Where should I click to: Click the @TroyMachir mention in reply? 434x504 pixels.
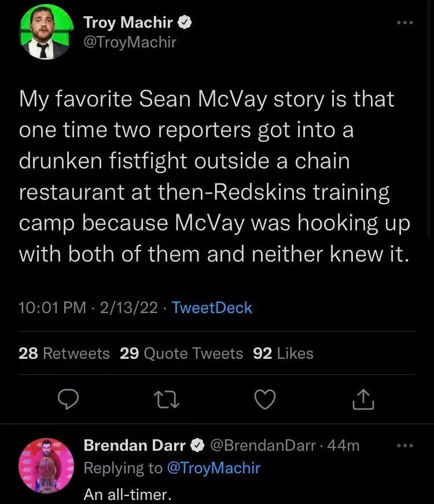(x=214, y=468)
